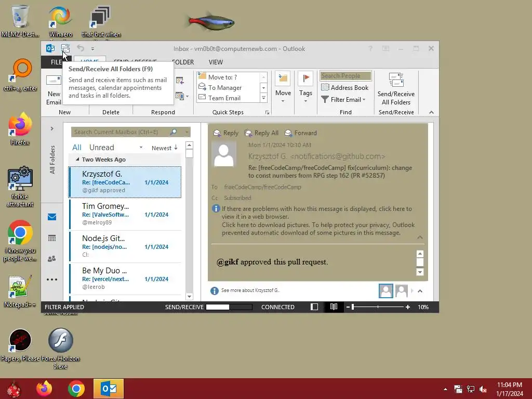This screenshot has width=532, height=399.
Task: Collapse the ribbon with the chevron
Action: point(431,112)
